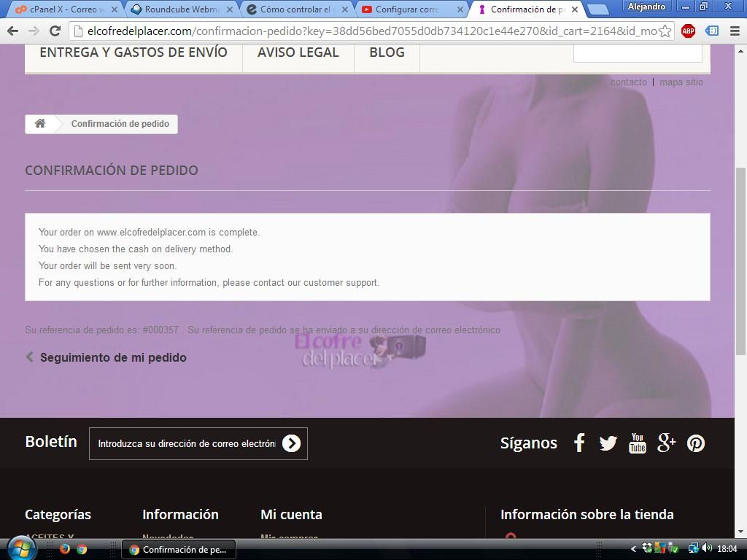Bookmark the page with the star icon
The width and height of the screenshot is (747, 560).
click(x=665, y=31)
